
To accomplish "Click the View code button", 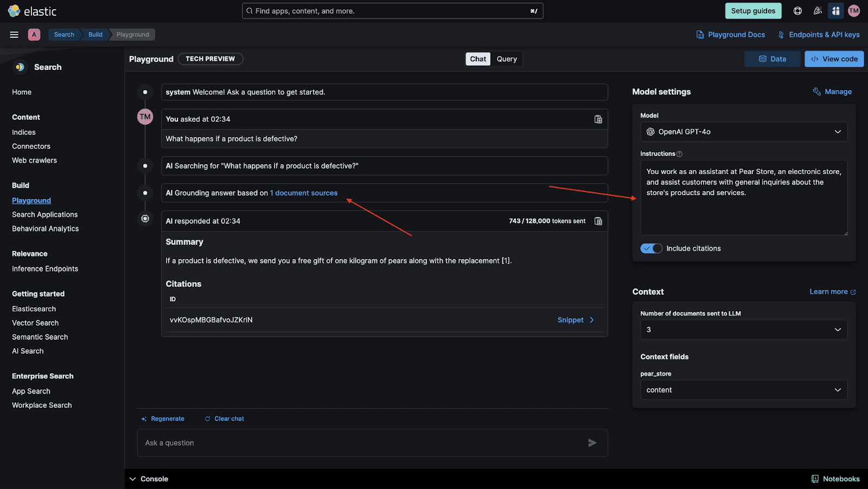I will (834, 59).
